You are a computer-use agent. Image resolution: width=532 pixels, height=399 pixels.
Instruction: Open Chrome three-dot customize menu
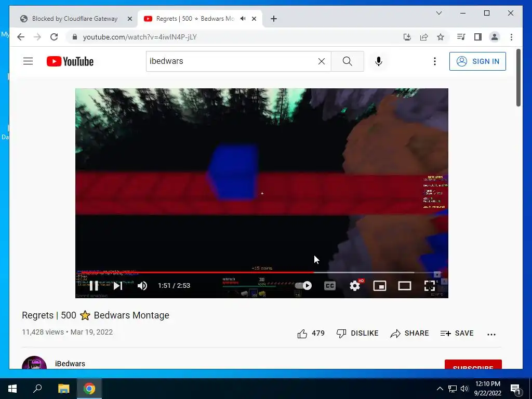(x=511, y=37)
